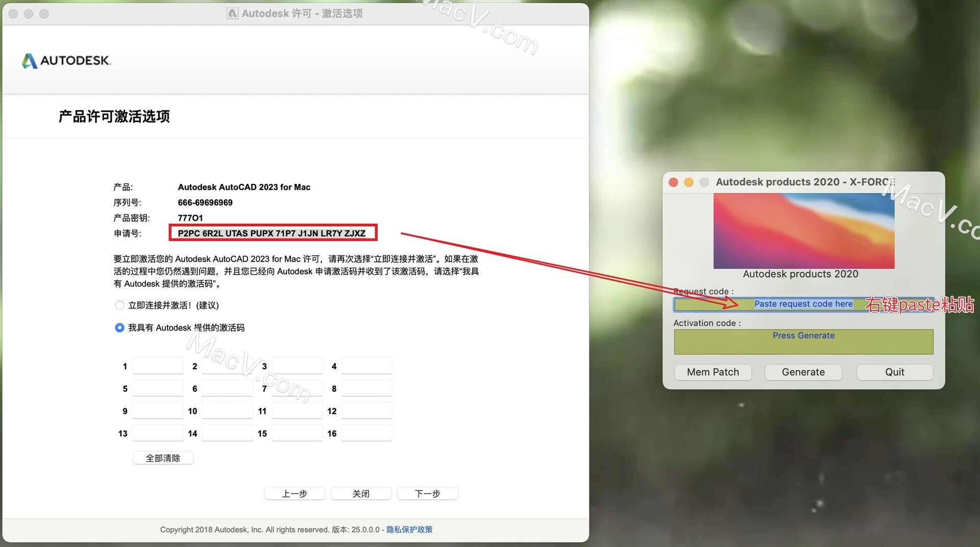Click activation code field 16
The image size is (980, 547).
[x=367, y=434]
